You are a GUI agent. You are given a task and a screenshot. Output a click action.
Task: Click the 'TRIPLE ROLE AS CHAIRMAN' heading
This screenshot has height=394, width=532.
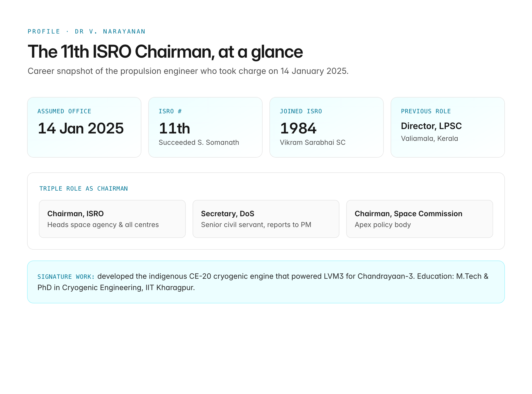[83, 189]
